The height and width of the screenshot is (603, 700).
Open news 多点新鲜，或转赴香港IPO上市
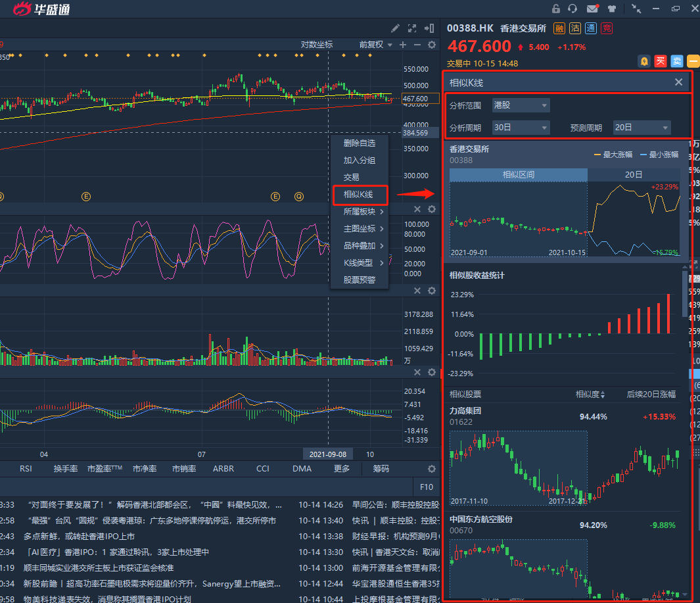[79, 536]
